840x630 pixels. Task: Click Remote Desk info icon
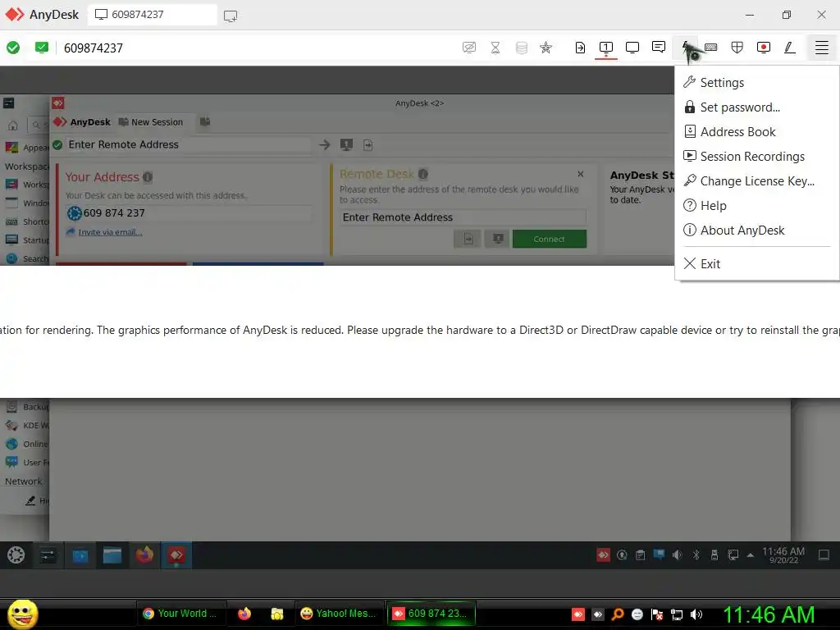pos(422,174)
